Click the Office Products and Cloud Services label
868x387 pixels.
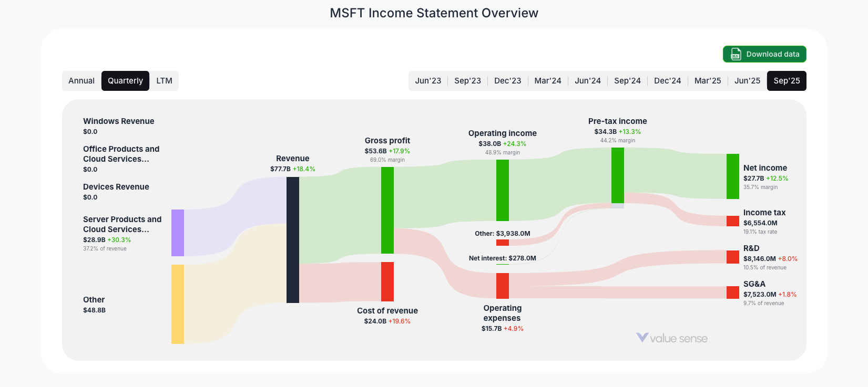coord(121,154)
